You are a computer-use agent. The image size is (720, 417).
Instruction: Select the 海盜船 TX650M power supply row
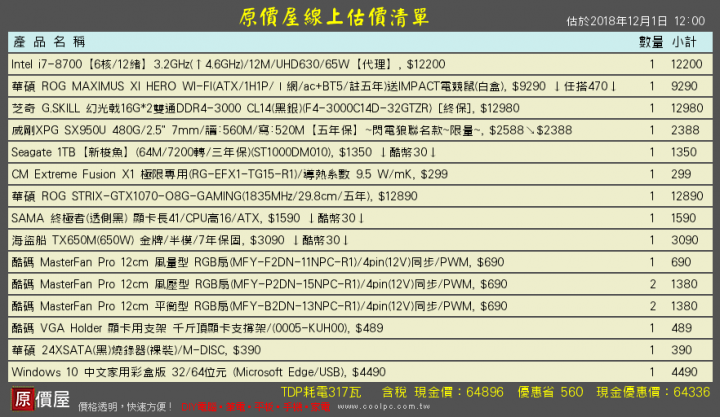point(360,240)
